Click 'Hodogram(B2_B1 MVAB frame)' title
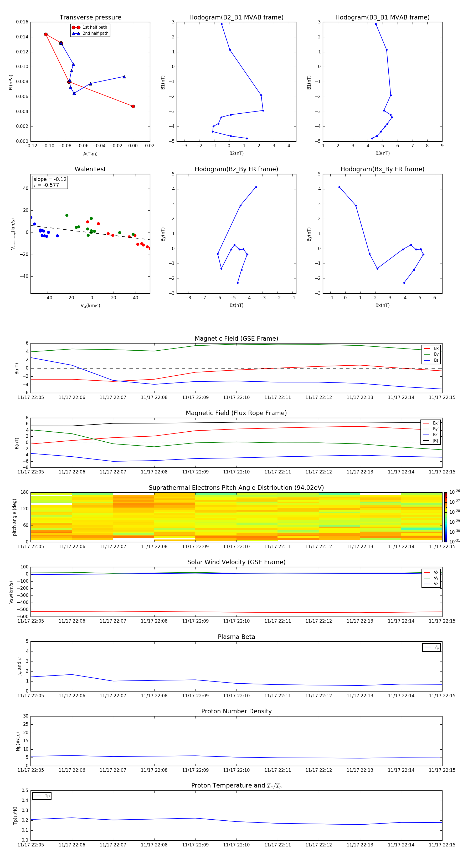This screenshot has width=473, height=868. tap(236, 18)
